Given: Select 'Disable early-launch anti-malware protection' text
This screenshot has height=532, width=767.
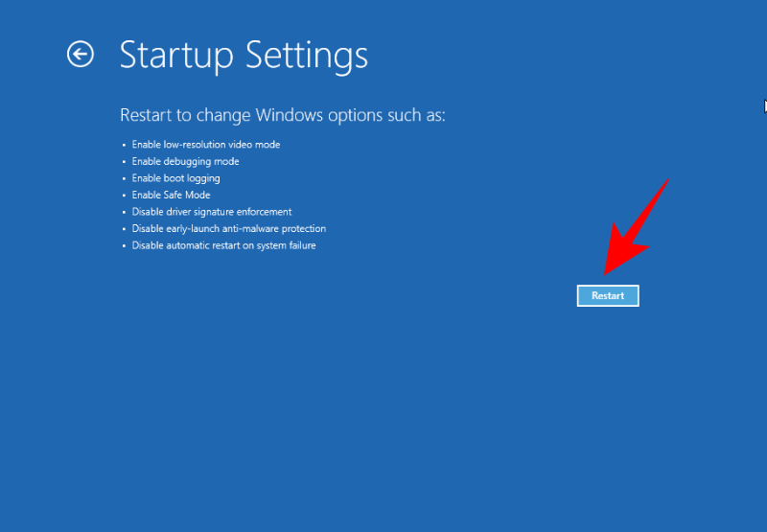Looking at the screenshot, I should pos(229,228).
